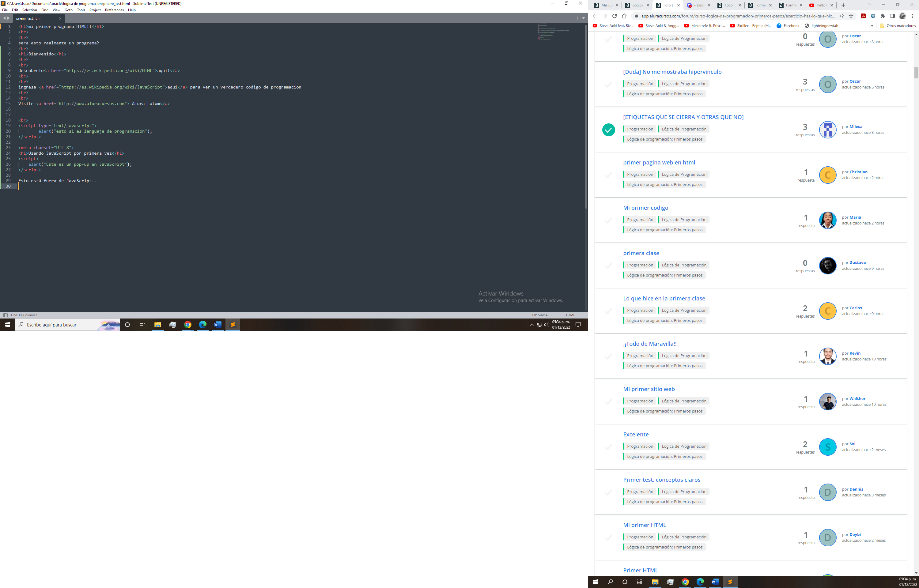Image resolution: width=919 pixels, height=588 pixels.
Task: Click the Chrome address bar URL
Action: (738, 16)
